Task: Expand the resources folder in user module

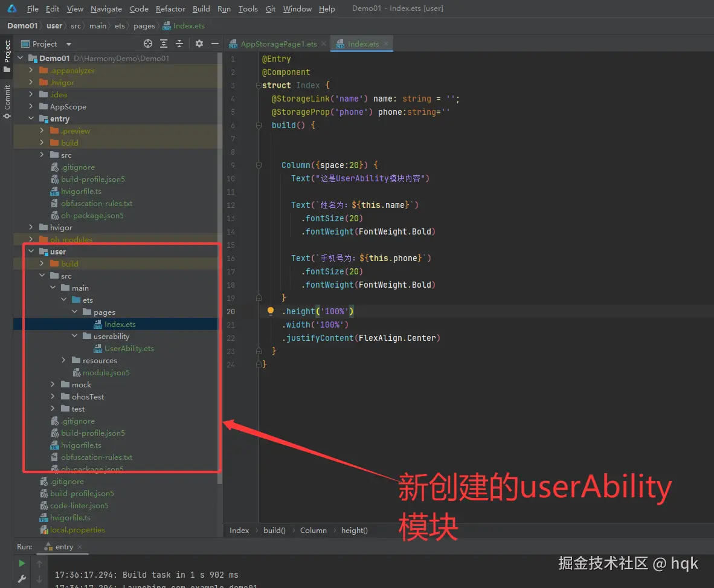Action: coord(64,360)
